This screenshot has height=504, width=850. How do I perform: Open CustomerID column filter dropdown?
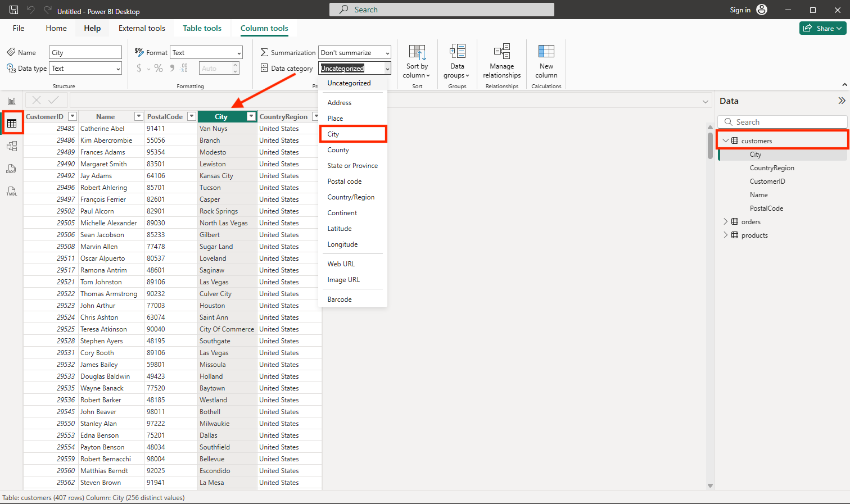72,116
